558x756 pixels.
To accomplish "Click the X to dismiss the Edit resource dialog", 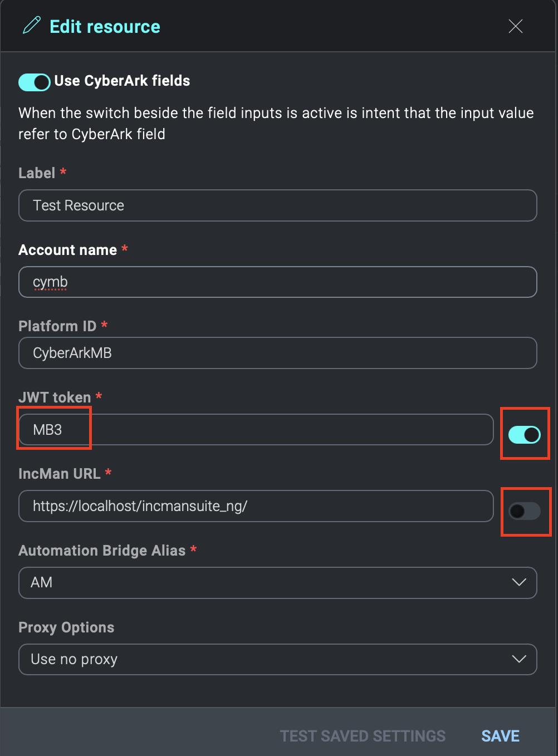I will click(x=515, y=26).
